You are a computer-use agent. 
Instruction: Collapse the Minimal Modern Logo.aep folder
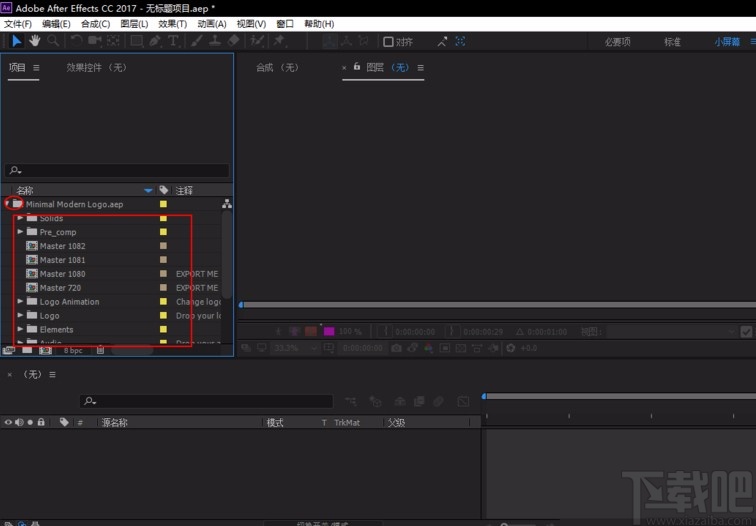[7, 204]
